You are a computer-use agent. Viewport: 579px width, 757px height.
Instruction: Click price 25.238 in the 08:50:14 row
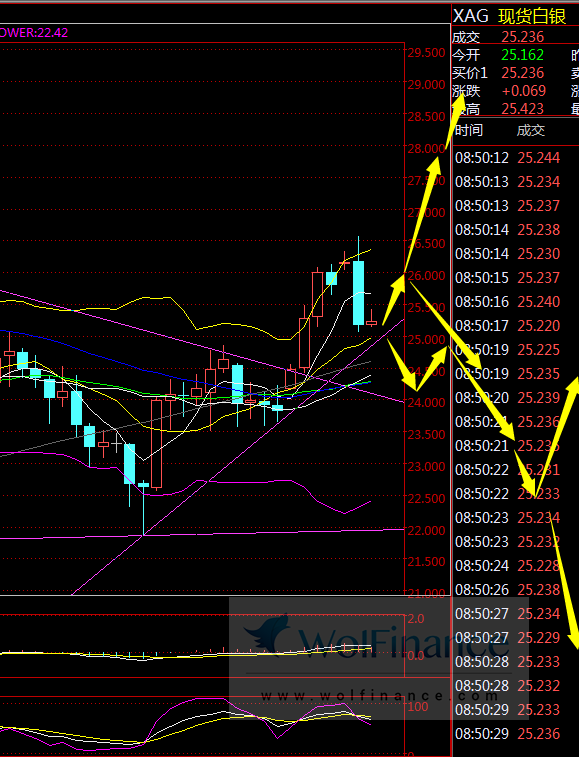coord(539,230)
